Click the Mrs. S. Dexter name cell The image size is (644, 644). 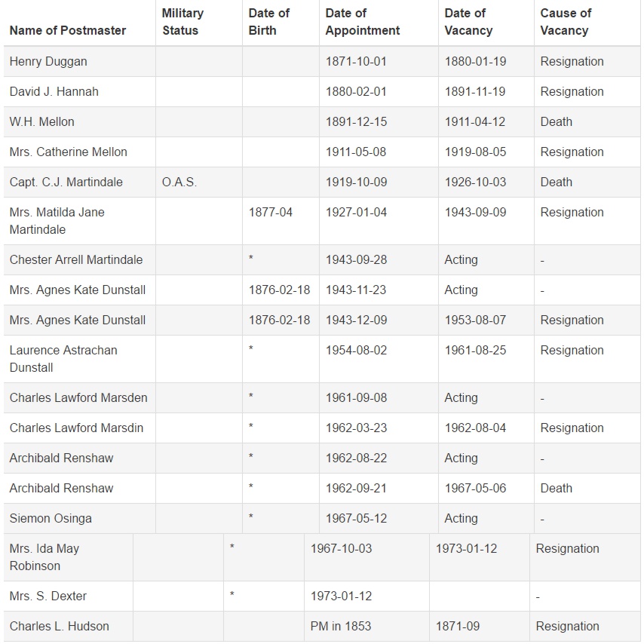click(x=48, y=596)
